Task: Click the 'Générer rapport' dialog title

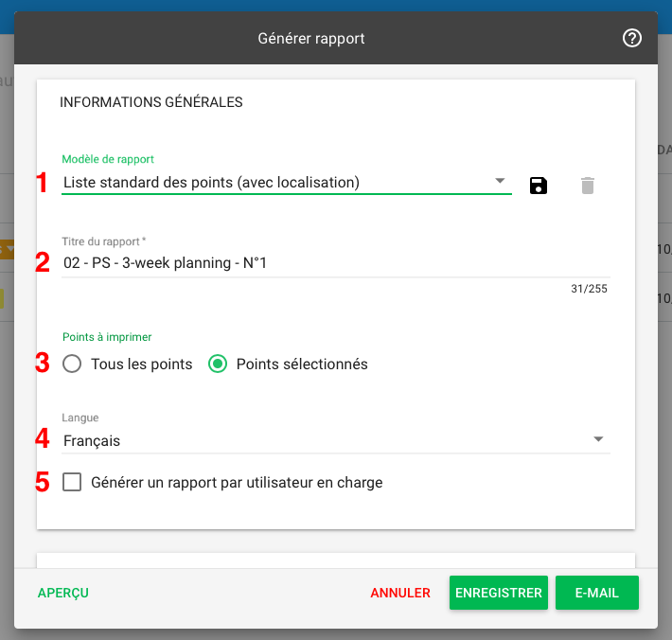Action: coord(311,39)
